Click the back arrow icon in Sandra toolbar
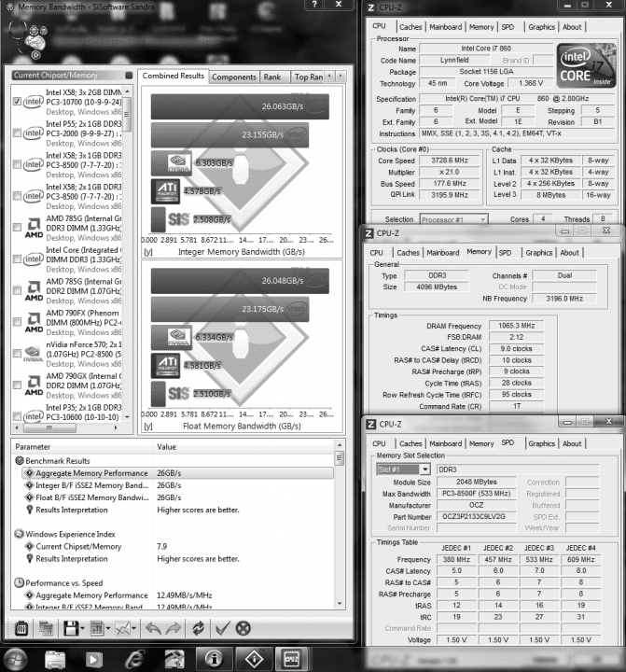 (153, 629)
